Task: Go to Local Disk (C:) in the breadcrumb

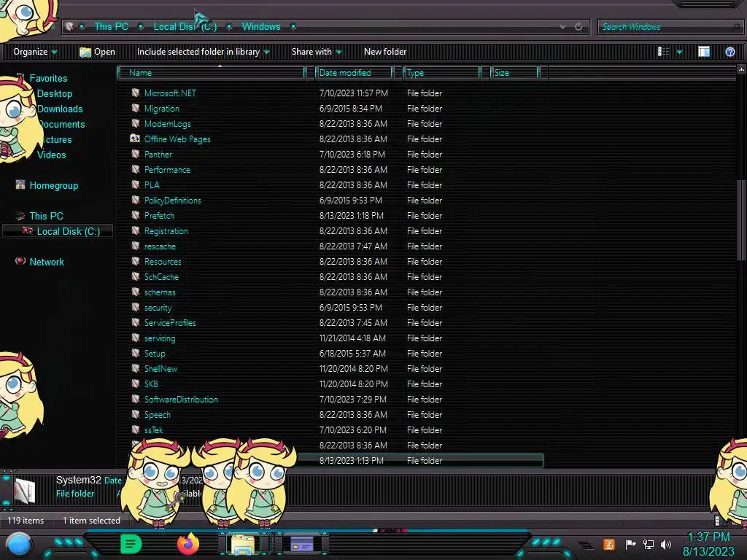Action: click(185, 27)
